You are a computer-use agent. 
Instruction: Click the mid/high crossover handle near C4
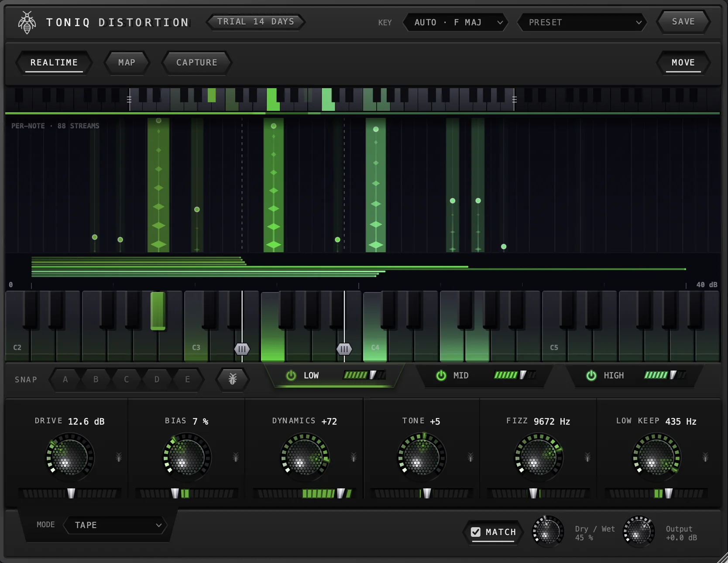pos(344,349)
